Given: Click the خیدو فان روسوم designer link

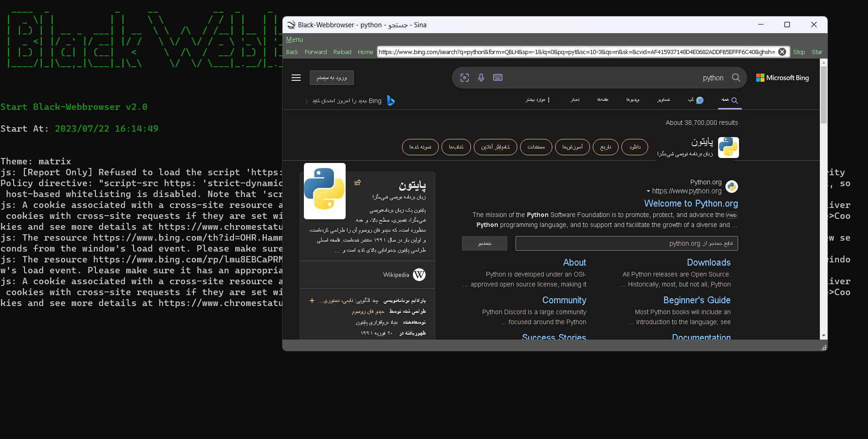Looking at the screenshot, I should 368,311.
